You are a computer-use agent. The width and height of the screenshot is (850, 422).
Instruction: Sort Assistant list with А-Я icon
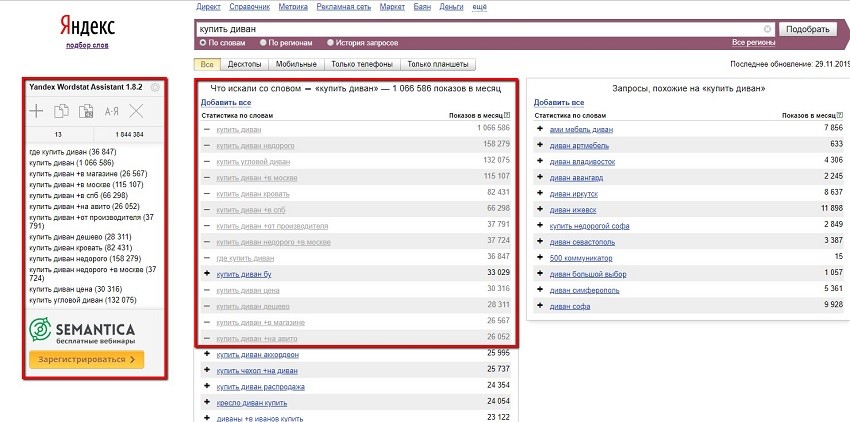[x=112, y=112]
